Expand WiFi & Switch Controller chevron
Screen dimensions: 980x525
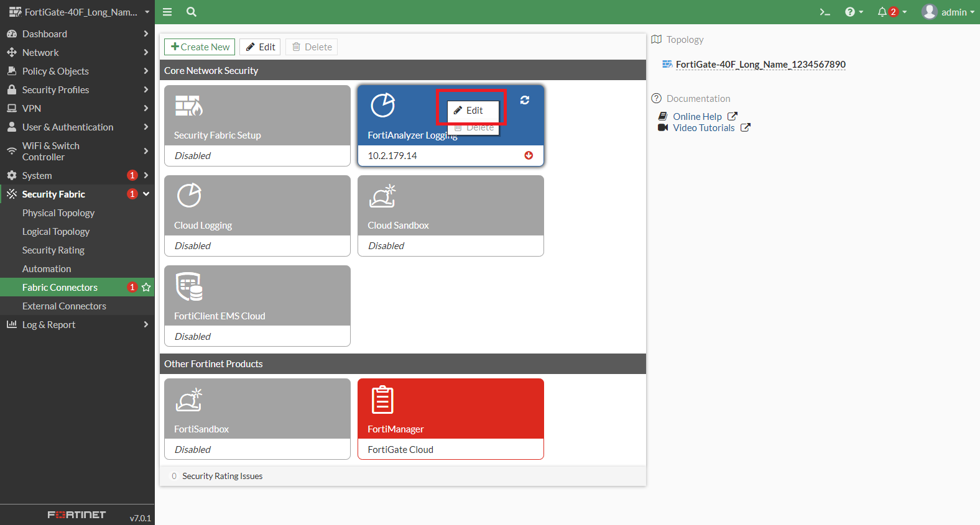point(146,151)
